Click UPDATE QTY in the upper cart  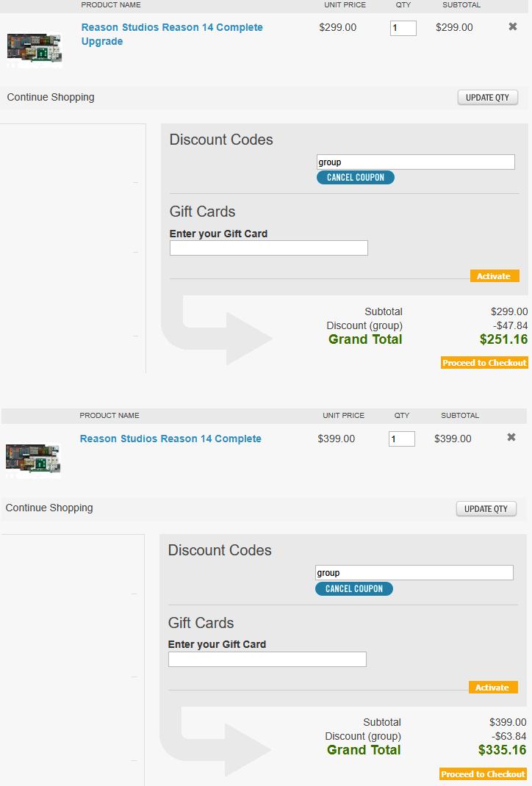click(x=487, y=97)
